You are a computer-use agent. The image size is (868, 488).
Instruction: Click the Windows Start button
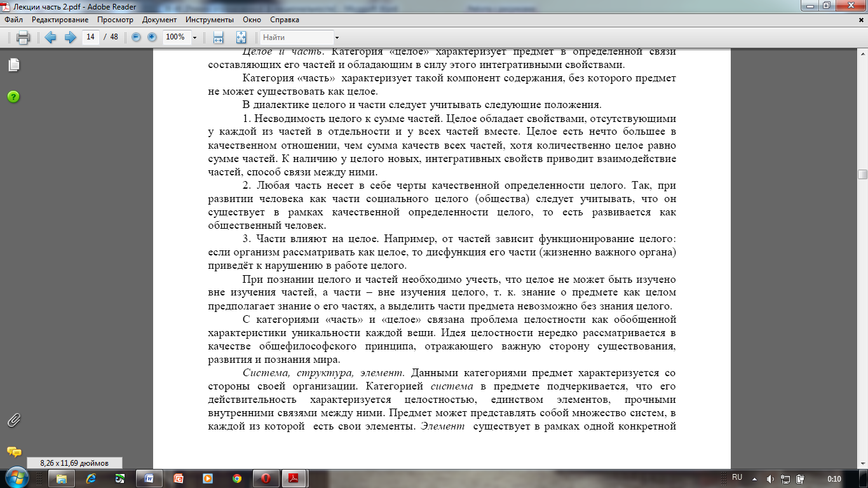point(16,478)
